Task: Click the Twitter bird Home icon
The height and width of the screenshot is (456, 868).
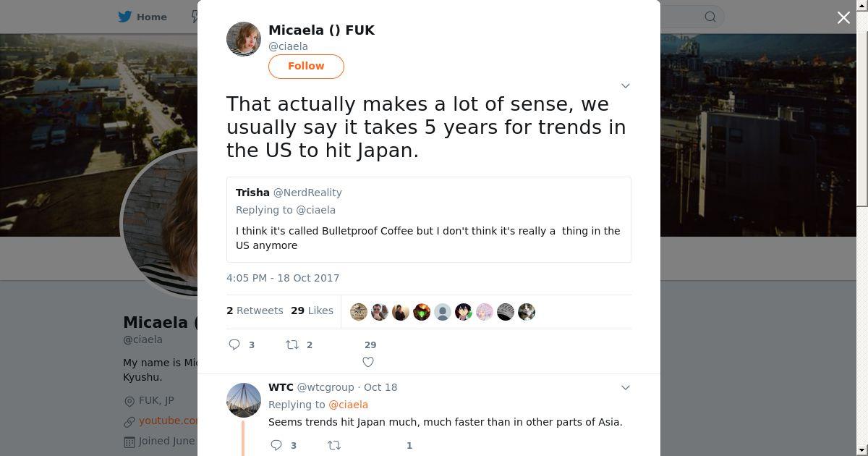Action: (125, 17)
